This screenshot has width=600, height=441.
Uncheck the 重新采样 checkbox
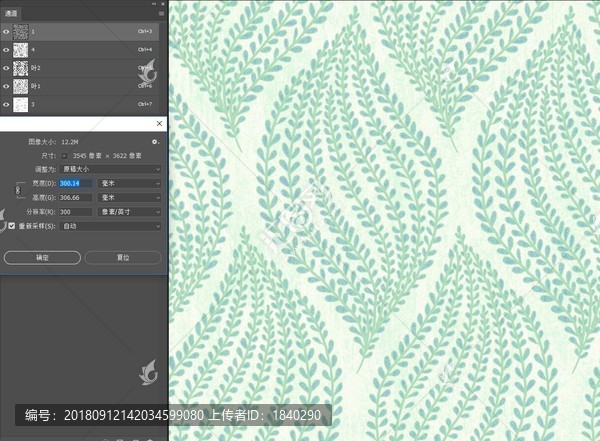11,226
